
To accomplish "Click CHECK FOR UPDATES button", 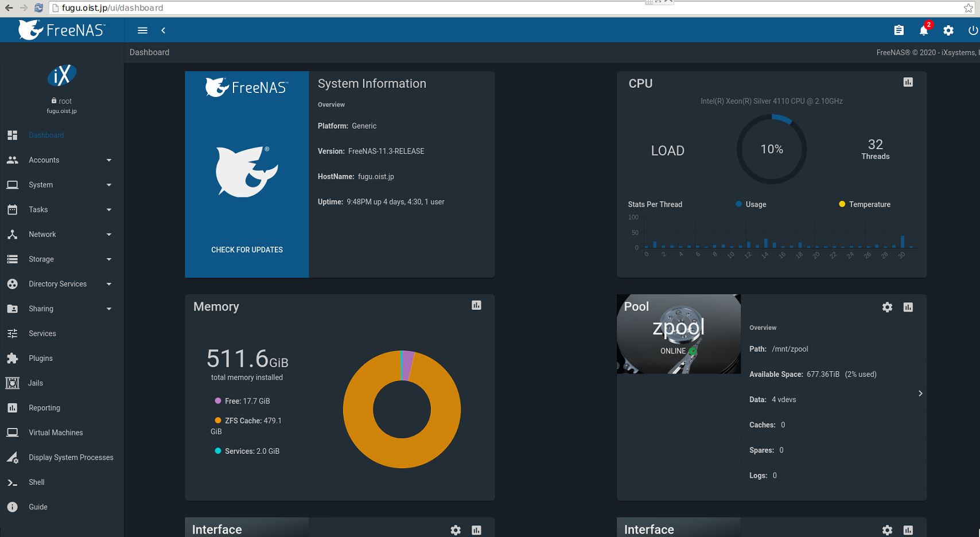I will (x=247, y=250).
